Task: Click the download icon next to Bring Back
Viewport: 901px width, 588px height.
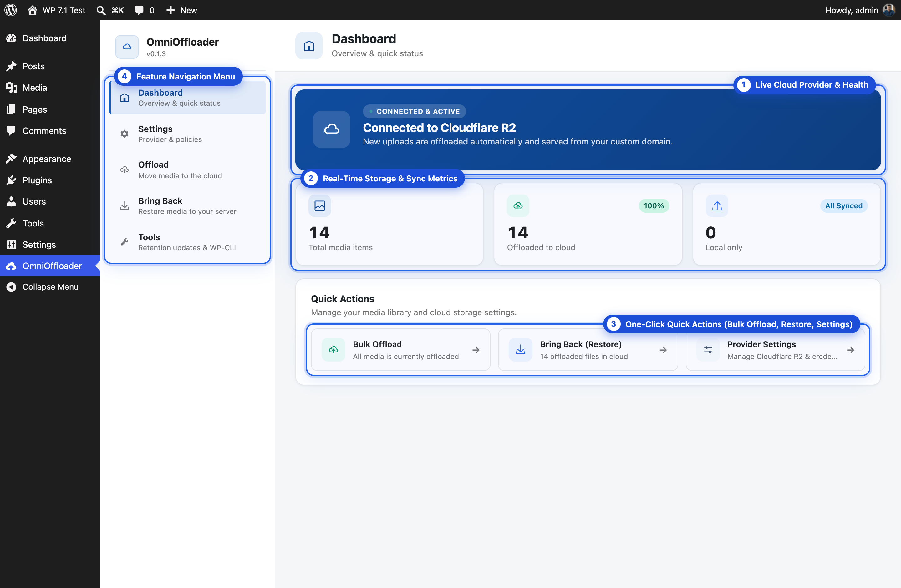Action: coord(125,206)
